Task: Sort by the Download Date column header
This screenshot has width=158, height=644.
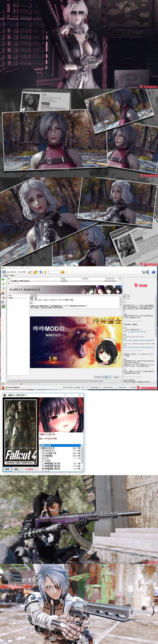Action: [110, 279]
